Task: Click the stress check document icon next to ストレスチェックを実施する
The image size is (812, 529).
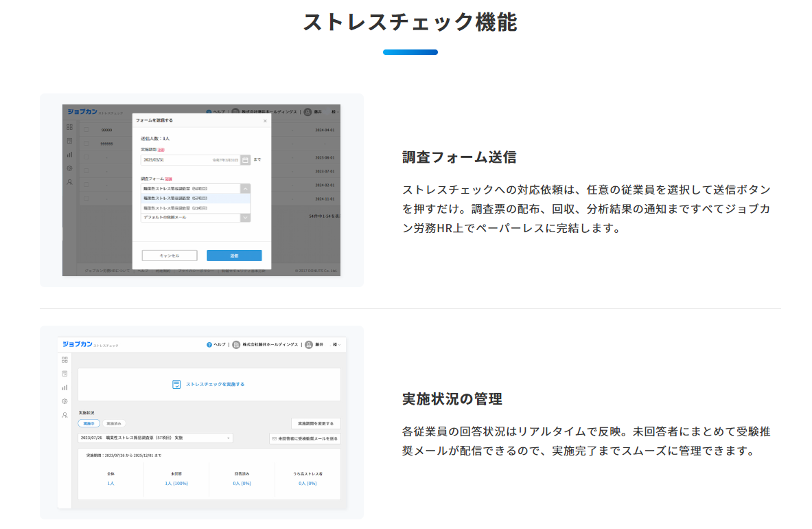Action: (x=176, y=384)
